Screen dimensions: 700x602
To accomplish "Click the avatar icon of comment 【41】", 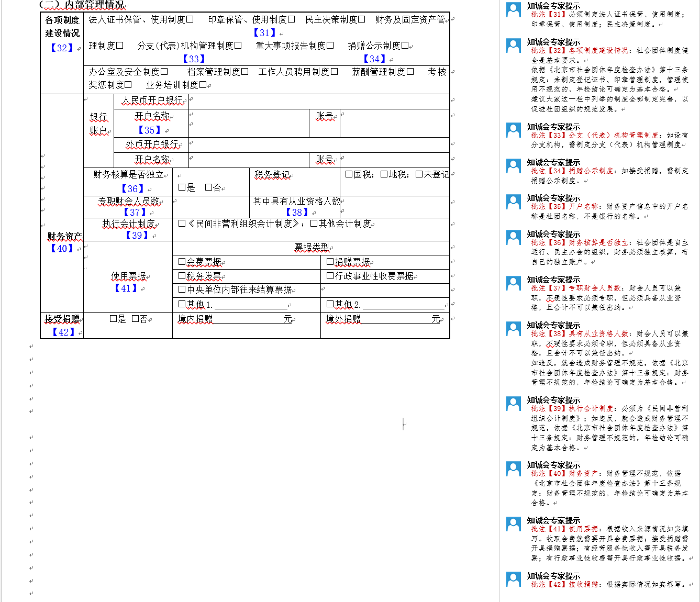I will [513, 525].
